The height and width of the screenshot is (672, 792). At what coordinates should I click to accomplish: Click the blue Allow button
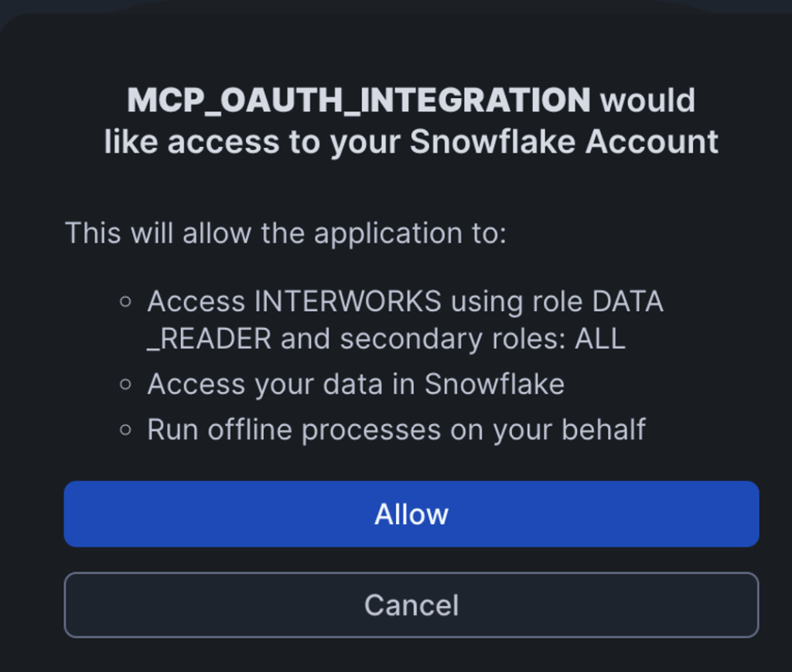[411, 514]
